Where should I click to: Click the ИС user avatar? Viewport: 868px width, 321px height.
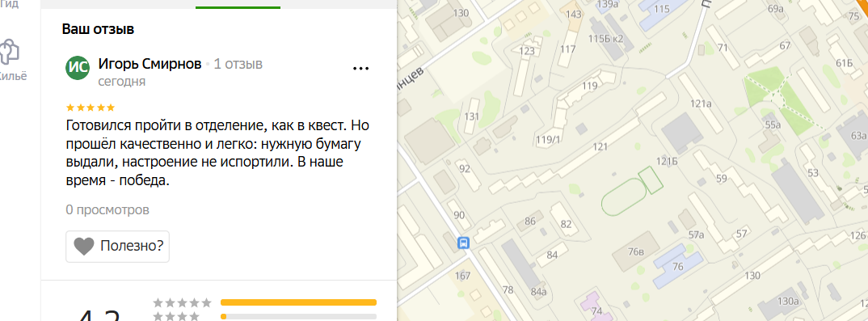click(78, 68)
